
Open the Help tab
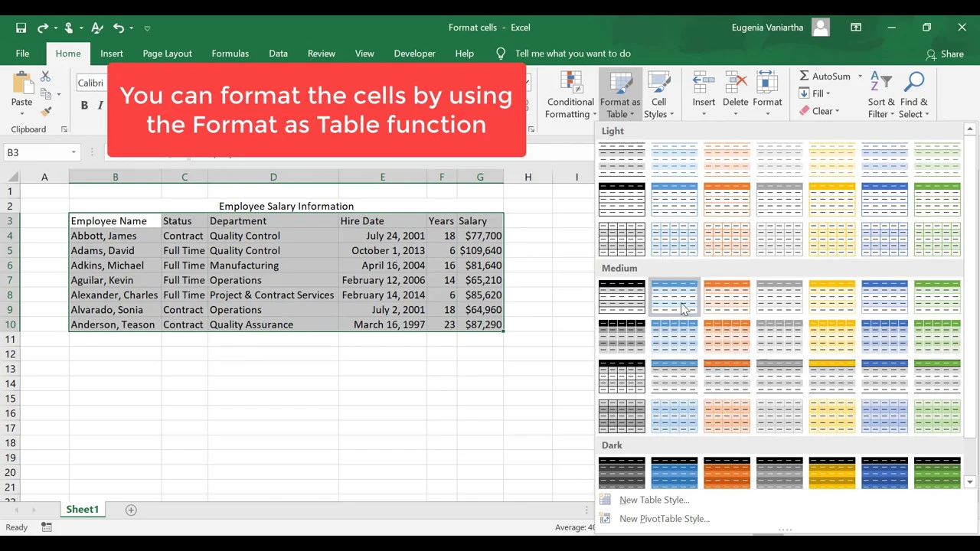coord(464,54)
